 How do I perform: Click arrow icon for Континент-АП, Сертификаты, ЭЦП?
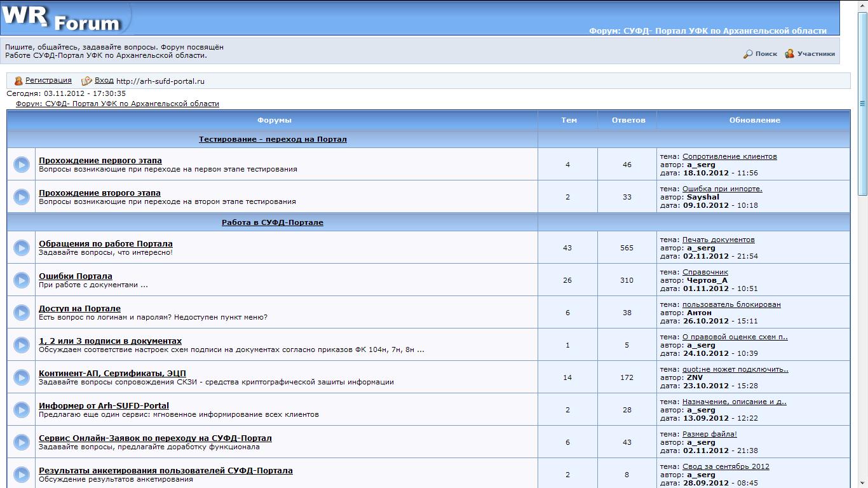click(21, 377)
